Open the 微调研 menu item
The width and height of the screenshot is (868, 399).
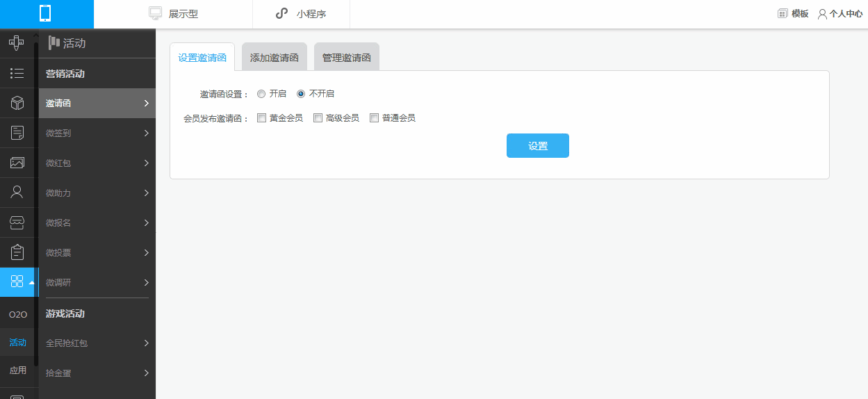click(x=97, y=283)
